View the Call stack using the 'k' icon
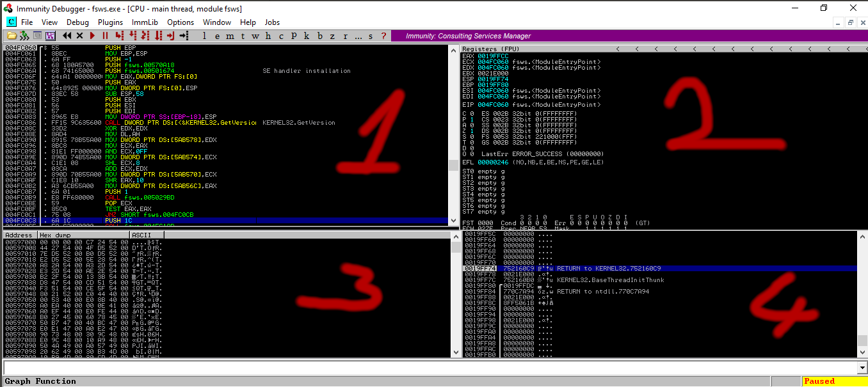Viewport: 868px width, 387px height. pyautogui.click(x=307, y=36)
